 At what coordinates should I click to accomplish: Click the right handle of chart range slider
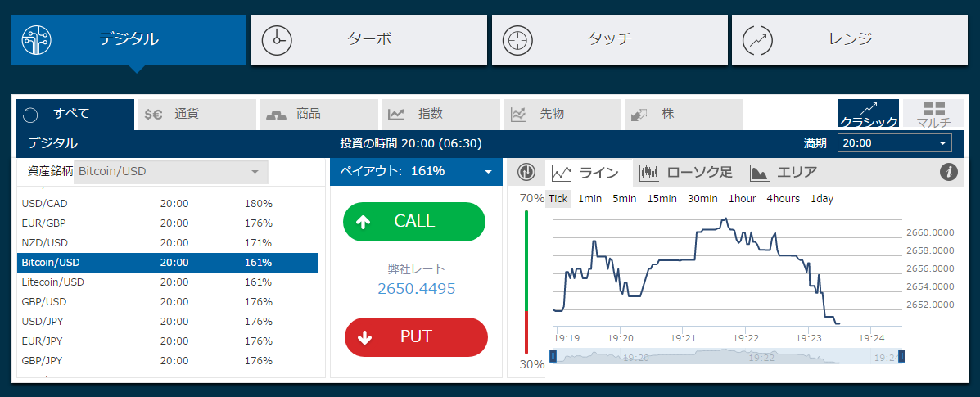click(x=901, y=356)
